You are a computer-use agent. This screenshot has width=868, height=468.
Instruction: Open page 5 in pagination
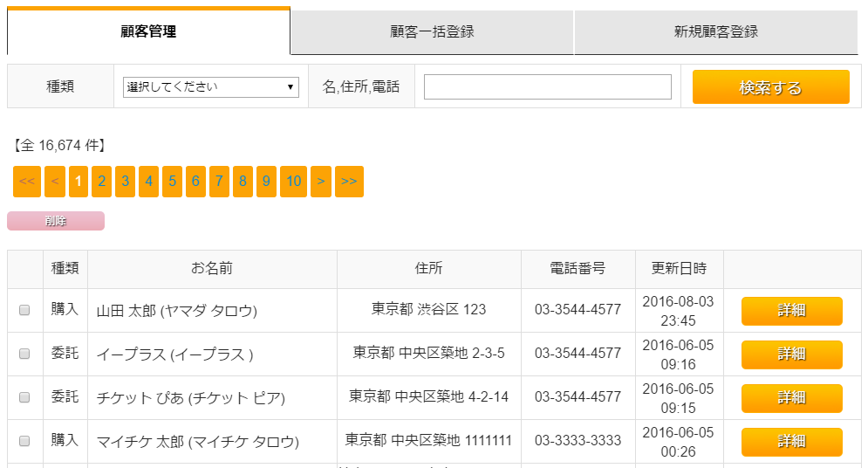click(x=172, y=182)
